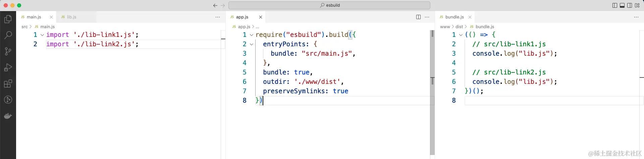Toggle the bottom panel layout icon

[622, 5]
